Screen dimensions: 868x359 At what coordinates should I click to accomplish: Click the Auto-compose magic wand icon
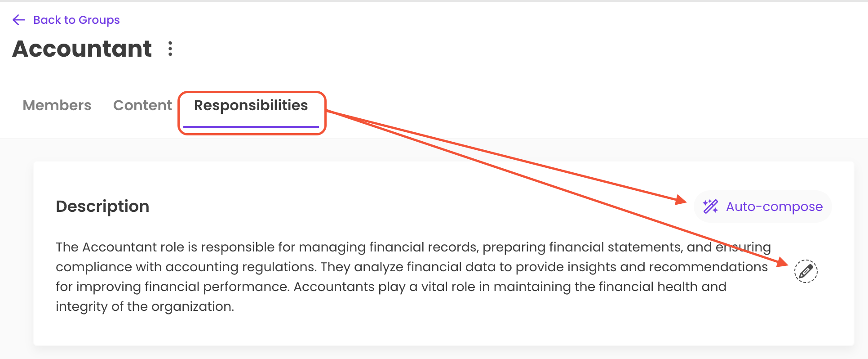click(x=710, y=206)
